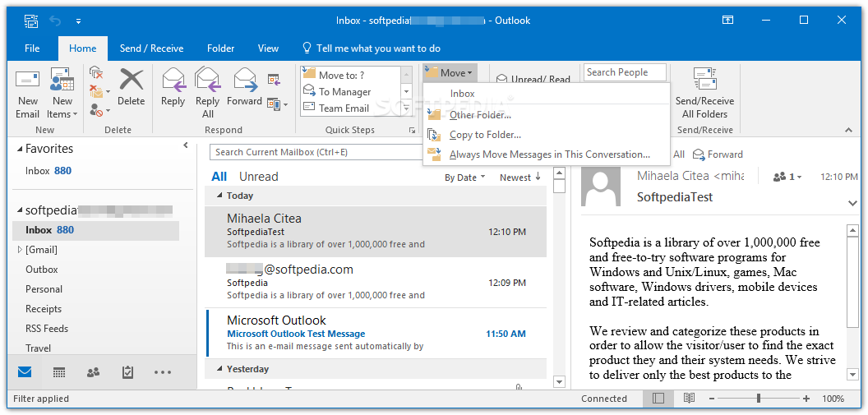The width and height of the screenshot is (868, 415).
Task: Focus the Search People field
Action: [x=625, y=72]
